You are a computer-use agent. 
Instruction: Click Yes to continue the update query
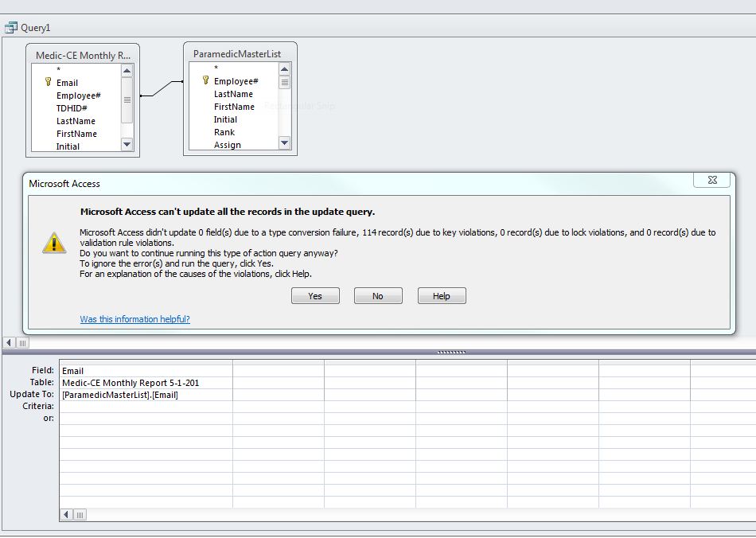(315, 296)
